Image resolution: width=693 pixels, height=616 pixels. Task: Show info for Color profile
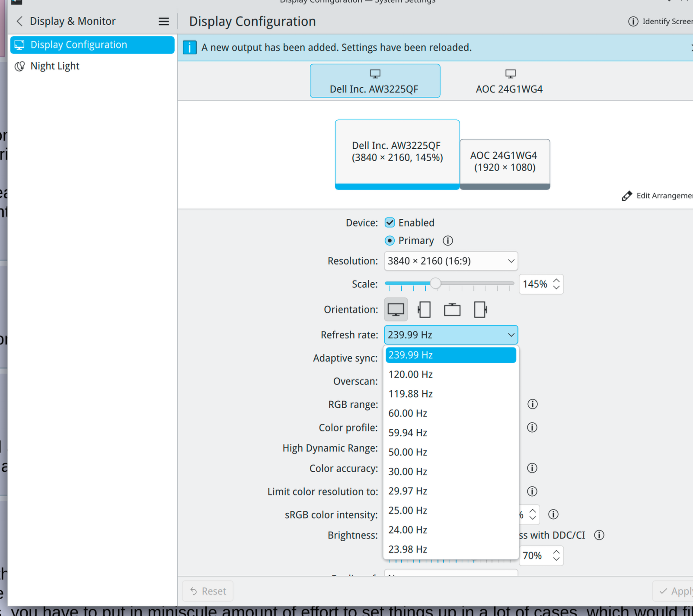point(532,428)
